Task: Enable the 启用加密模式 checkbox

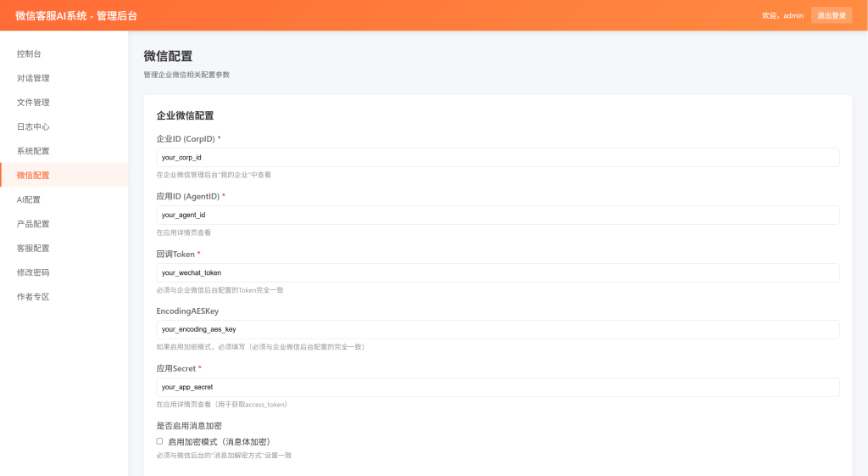Action: (x=159, y=441)
